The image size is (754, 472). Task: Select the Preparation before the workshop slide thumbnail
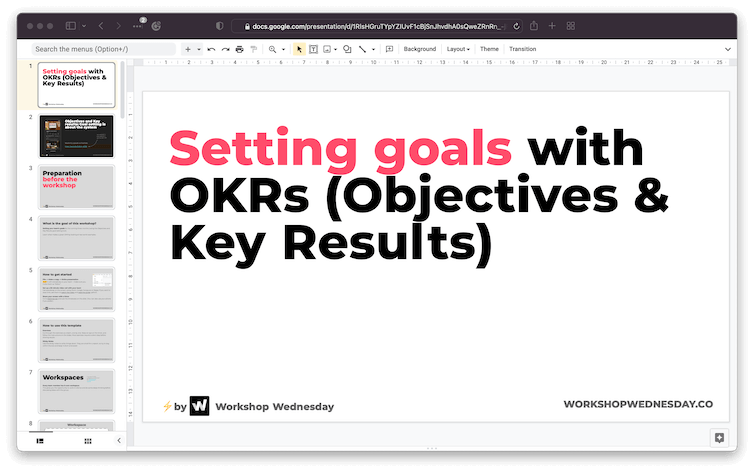click(77, 186)
